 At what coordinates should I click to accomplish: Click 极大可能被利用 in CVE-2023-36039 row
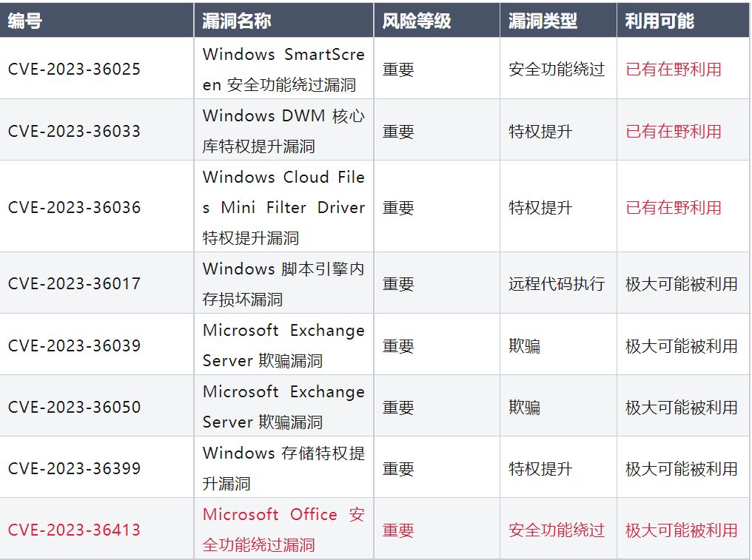pyautogui.click(x=682, y=345)
